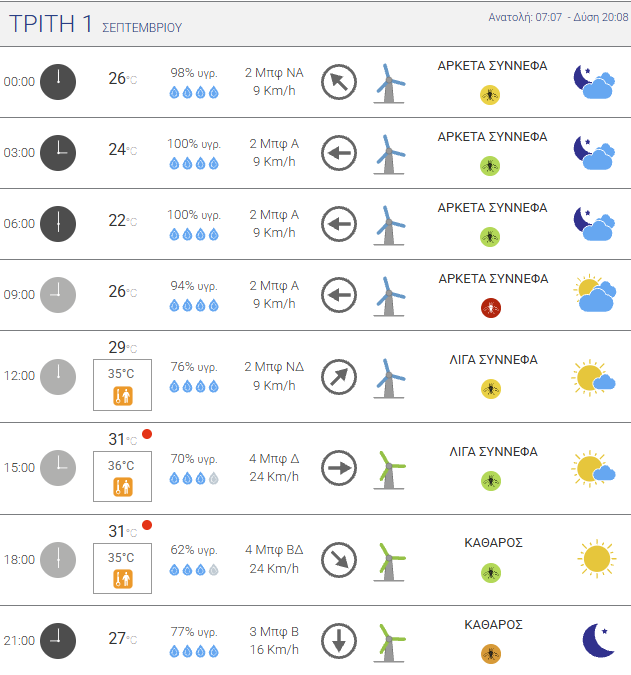Screen dimensions: 631x675
Task: Click the orange mosquito icon at 21:00
Action: (x=491, y=654)
